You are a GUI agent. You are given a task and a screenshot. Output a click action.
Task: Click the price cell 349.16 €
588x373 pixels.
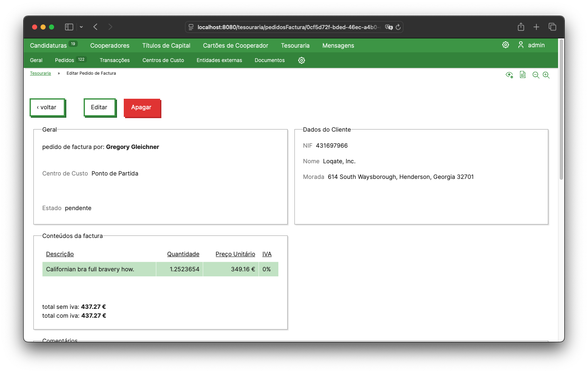click(x=231, y=269)
